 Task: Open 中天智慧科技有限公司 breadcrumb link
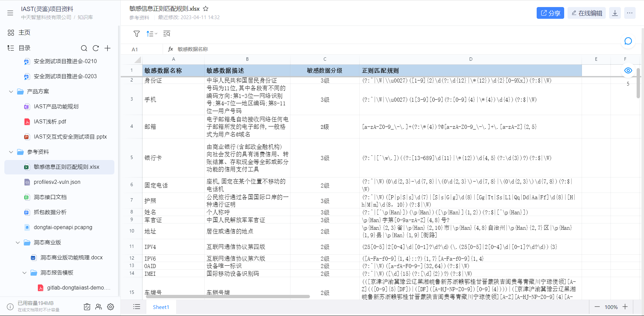[46, 17]
